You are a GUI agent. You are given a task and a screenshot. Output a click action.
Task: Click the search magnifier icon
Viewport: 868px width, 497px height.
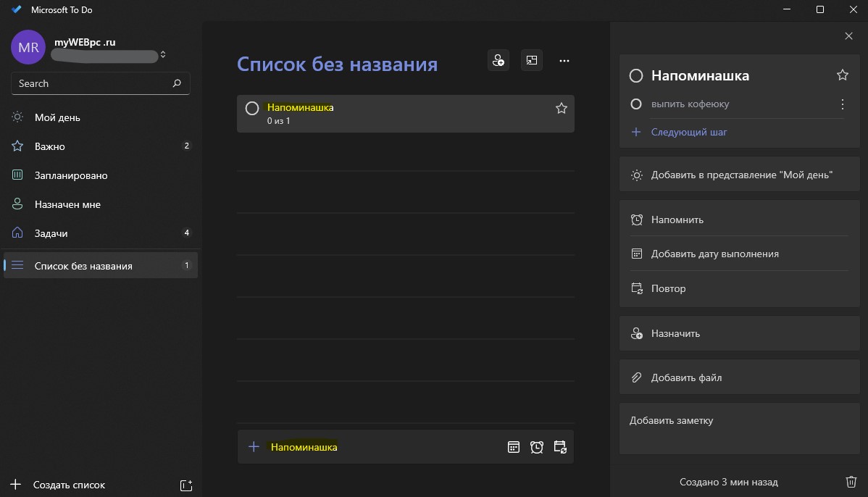pyautogui.click(x=177, y=83)
